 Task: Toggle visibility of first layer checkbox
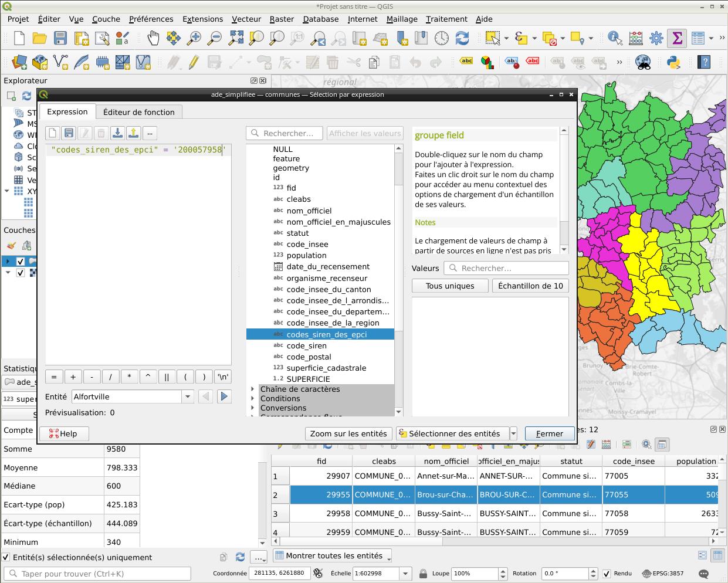tap(21, 261)
